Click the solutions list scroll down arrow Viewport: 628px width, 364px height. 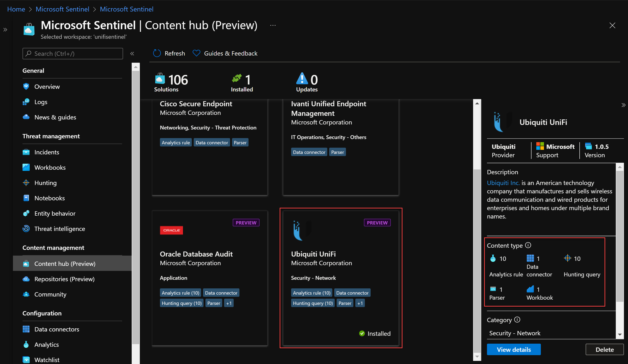(477, 356)
